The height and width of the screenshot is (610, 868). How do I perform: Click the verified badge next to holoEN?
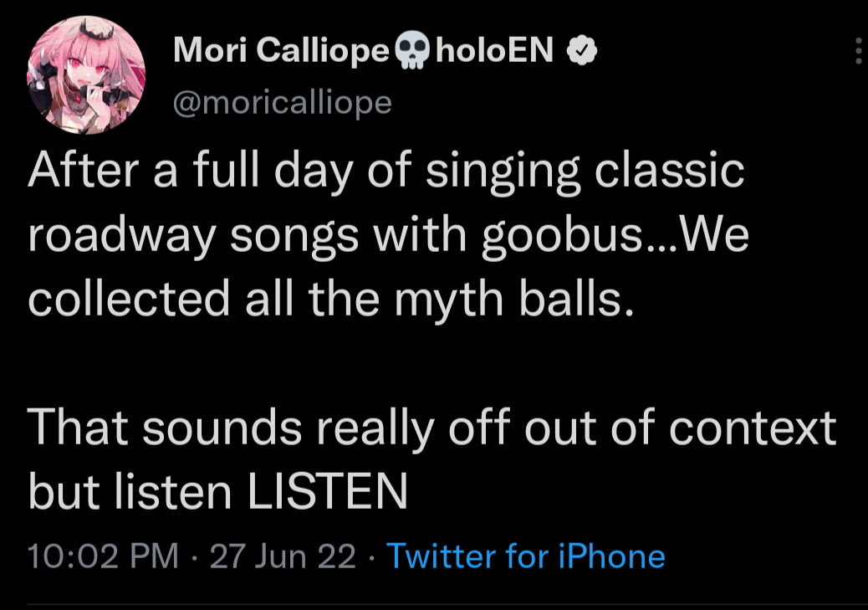click(582, 52)
